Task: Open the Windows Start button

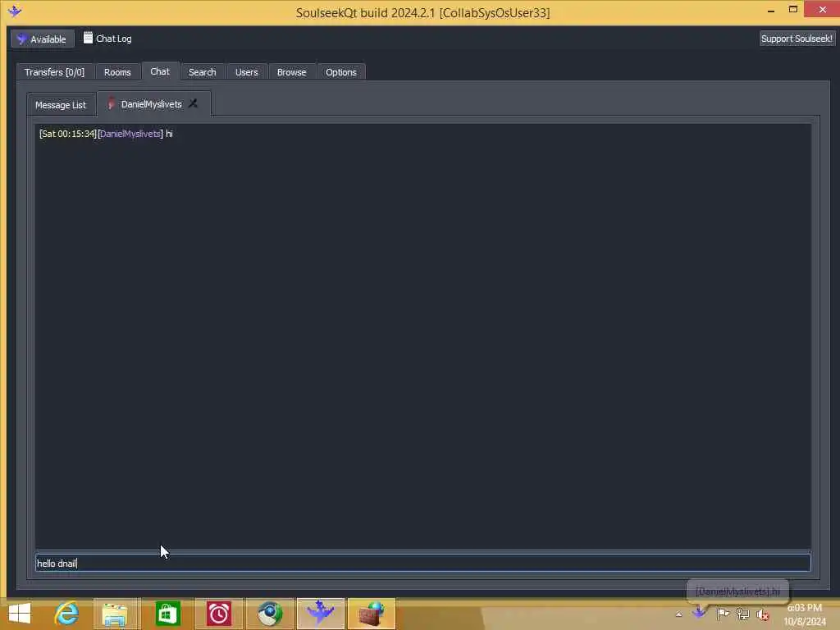Action: pyautogui.click(x=20, y=614)
